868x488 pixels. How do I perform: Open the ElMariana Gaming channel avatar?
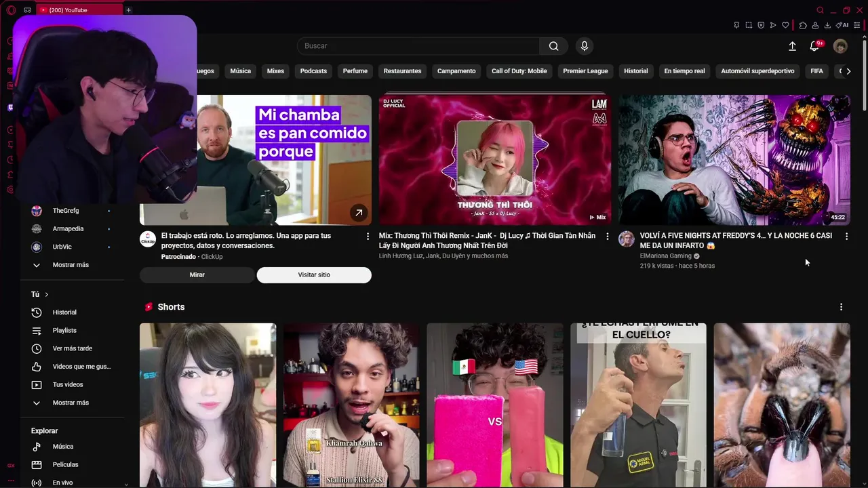(x=627, y=239)
